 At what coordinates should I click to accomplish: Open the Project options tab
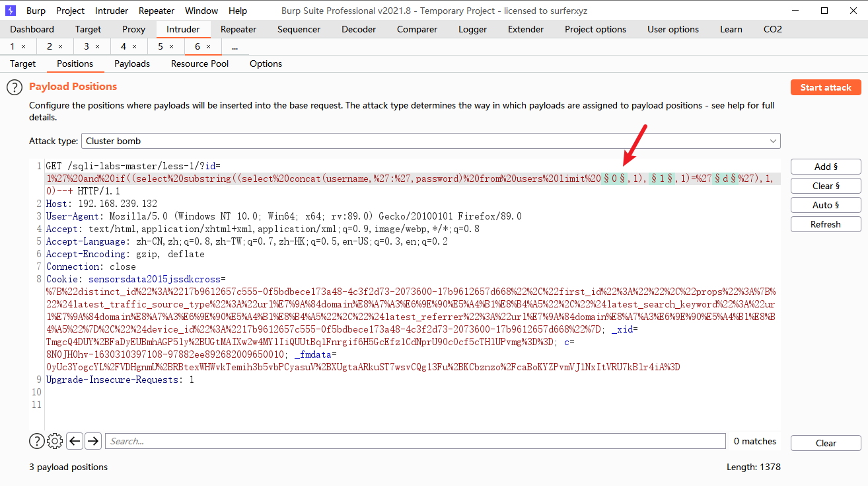click(595, 29)
